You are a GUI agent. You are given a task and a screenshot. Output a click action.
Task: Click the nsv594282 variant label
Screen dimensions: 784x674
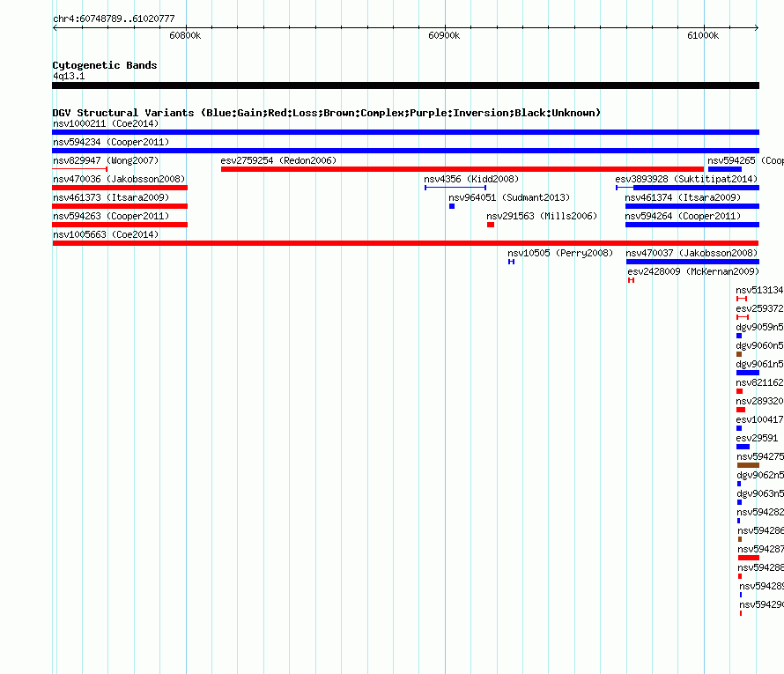tap(760, 512)
